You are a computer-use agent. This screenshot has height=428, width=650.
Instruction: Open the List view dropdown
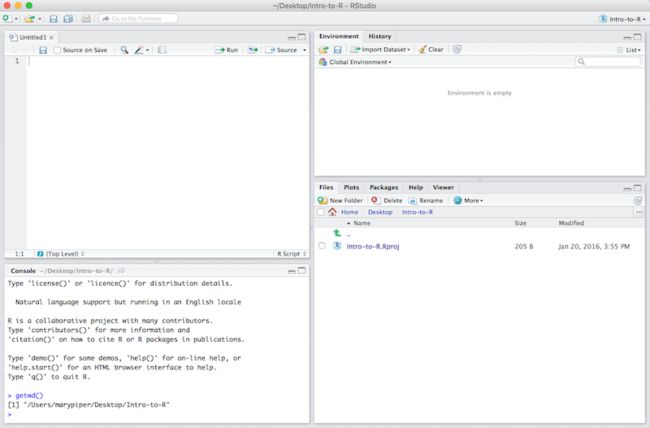pyautogui.click(x=629, y=50)
